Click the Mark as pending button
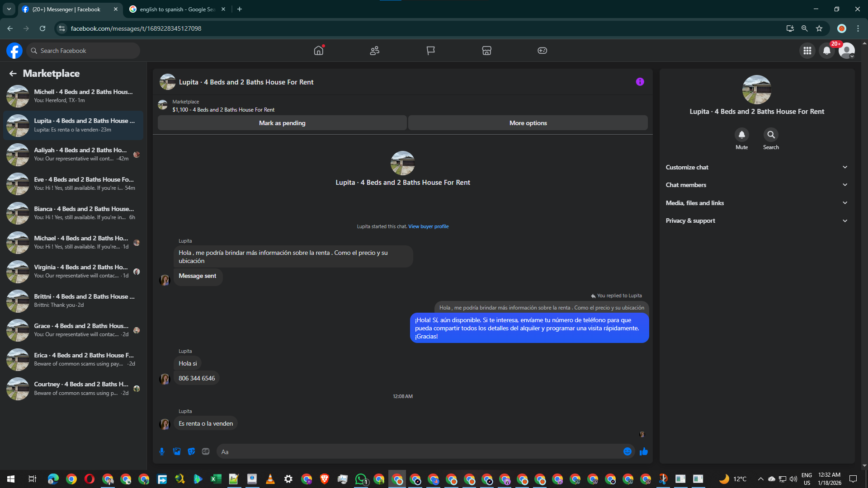The height and width of the screenshot is (488, 868). 282,123
